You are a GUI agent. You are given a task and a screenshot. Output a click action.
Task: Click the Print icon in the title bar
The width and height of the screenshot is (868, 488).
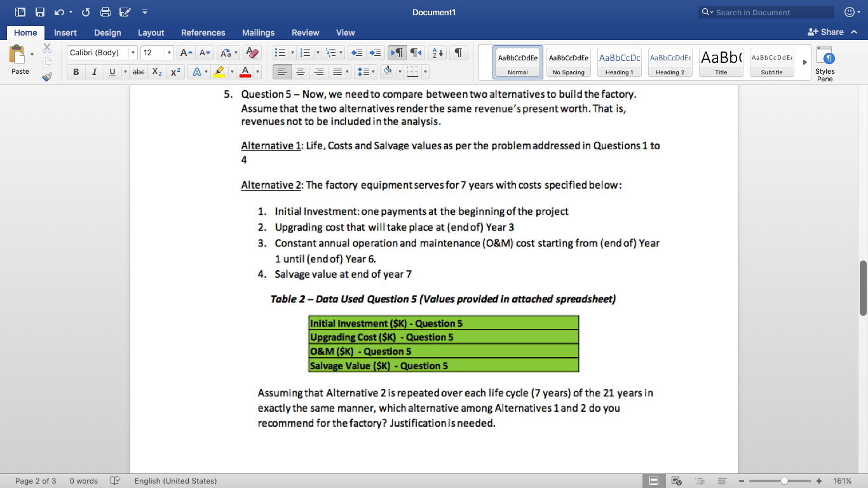point(105,11)
